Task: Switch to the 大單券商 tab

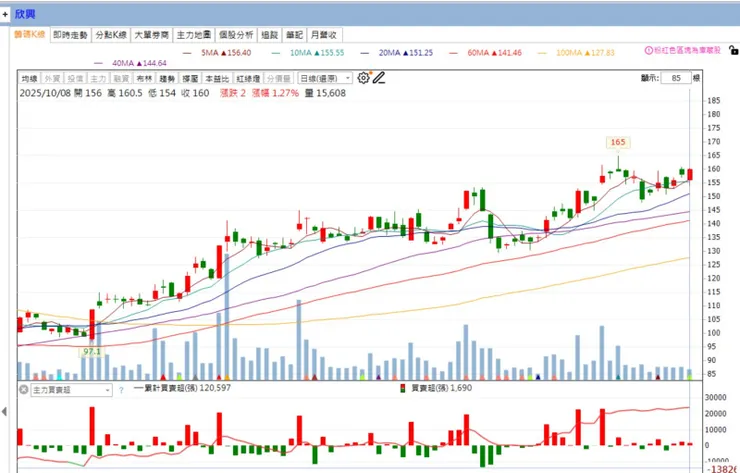Action: pyautogui.click(x=151, y=35)
